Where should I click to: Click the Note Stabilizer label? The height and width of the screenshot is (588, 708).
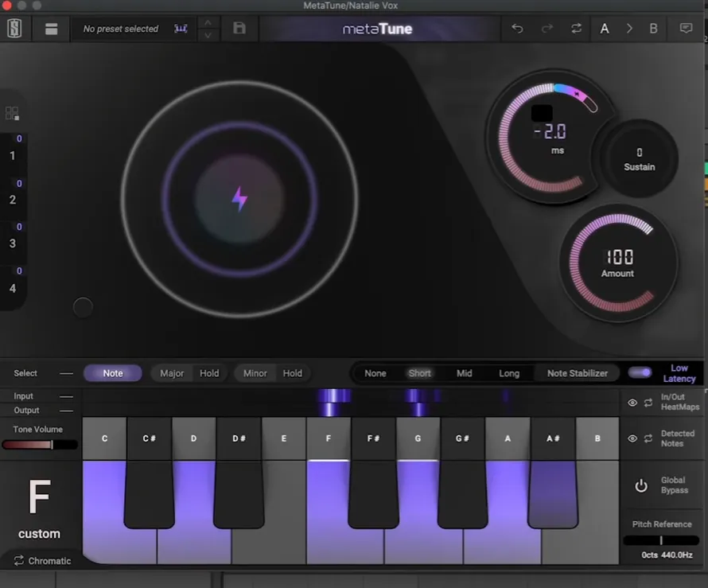[x=577, y=373]
